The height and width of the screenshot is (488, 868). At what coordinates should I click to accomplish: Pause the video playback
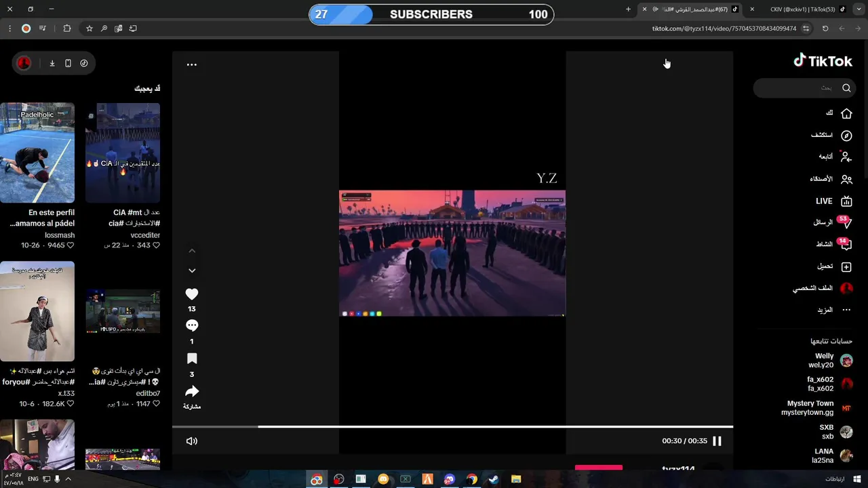pos(717,441)
